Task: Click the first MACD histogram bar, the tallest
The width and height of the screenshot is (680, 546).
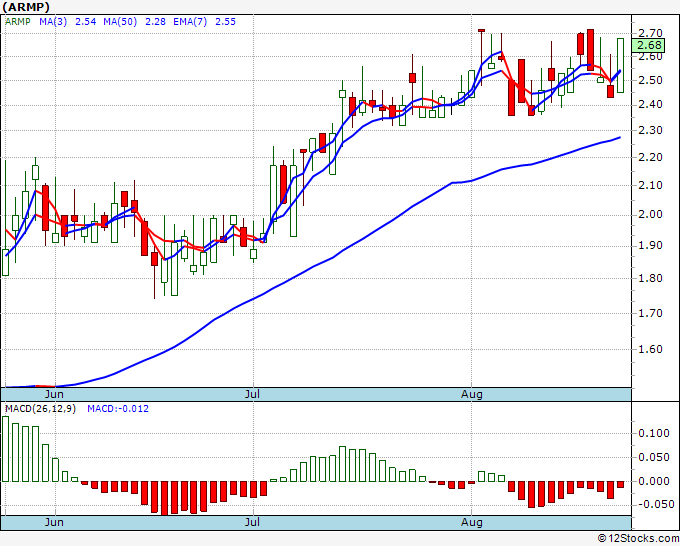Action: click(x=5, y=449)
